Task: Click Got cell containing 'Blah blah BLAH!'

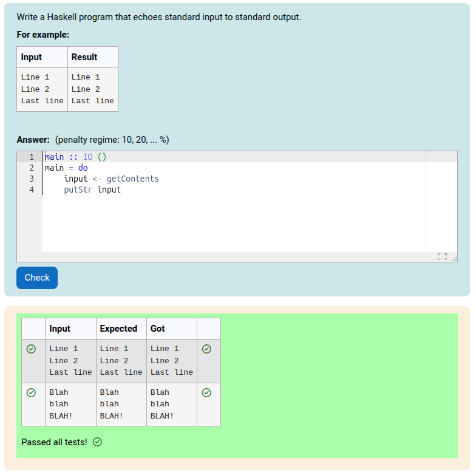Action: click(172, 405)
